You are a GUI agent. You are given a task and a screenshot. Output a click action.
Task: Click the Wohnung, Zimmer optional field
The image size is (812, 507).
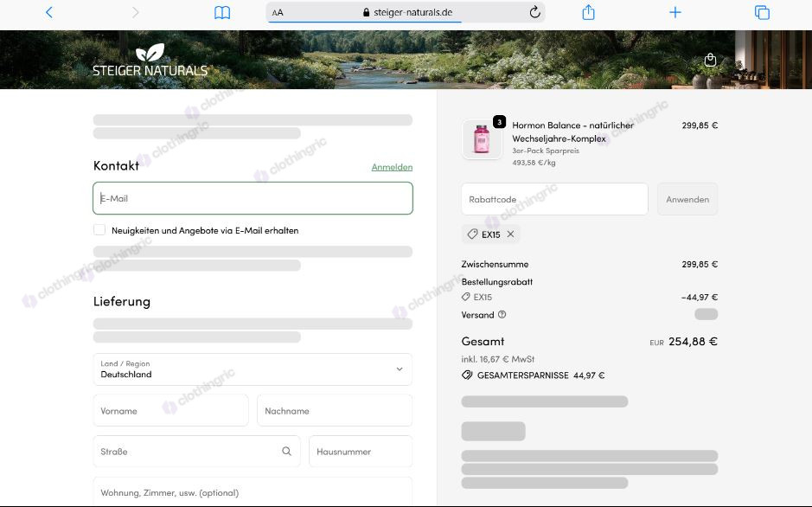[253, 492]
